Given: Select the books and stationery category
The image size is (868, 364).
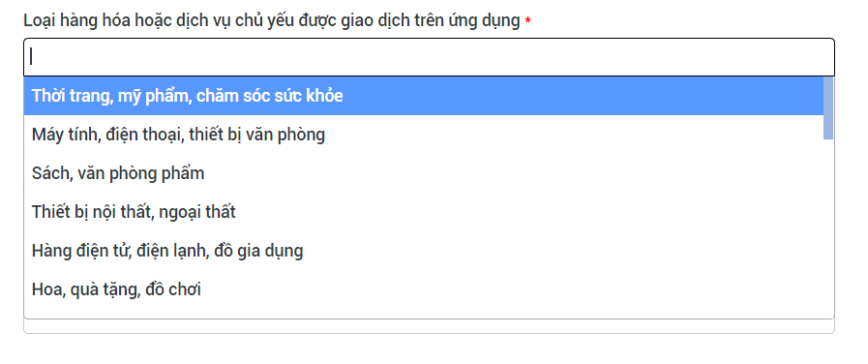Looking at the screenshot, I should (424, 173).
